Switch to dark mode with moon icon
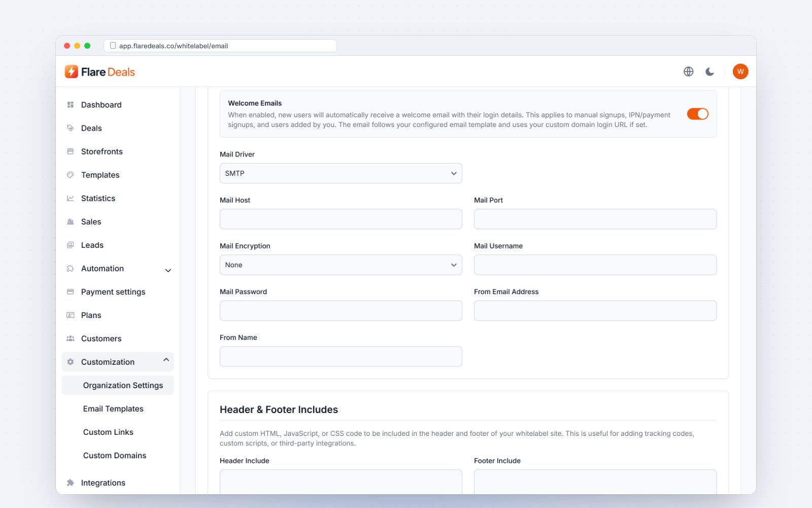This screenshot has width=812, height=508. [709, 72]
